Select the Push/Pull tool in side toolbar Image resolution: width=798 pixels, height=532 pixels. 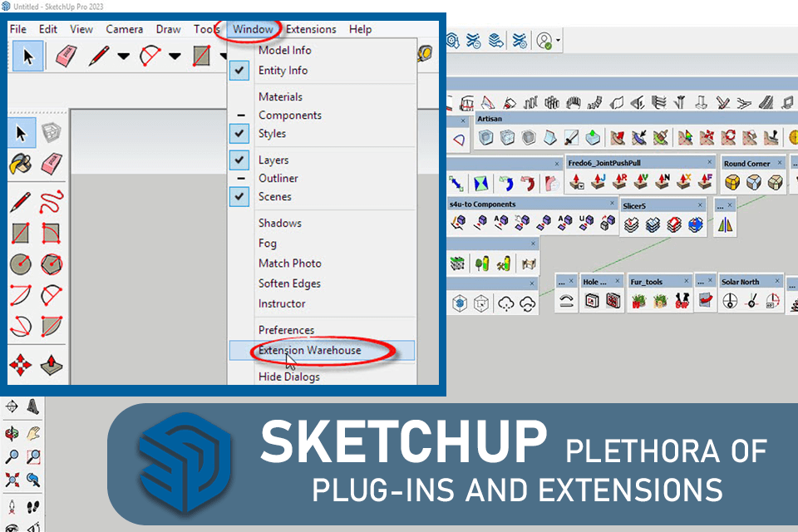coord(52,365)
